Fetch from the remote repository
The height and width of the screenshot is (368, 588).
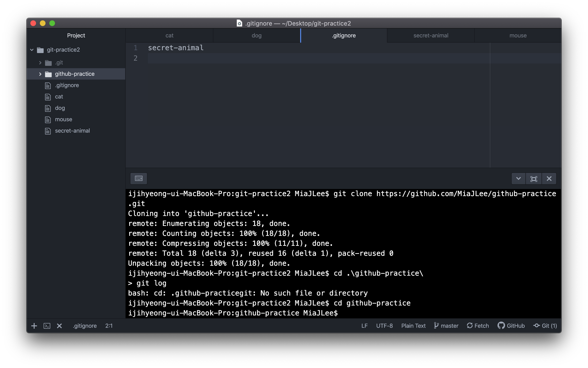tap(478, 326)
